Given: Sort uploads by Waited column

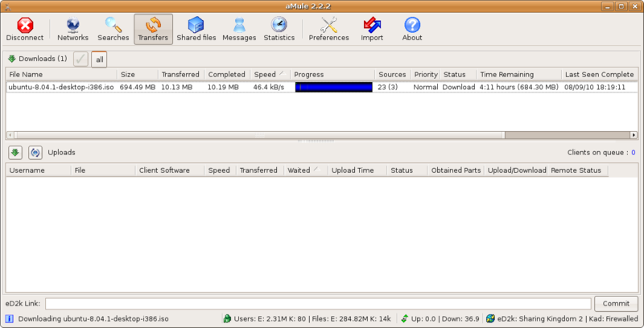Looking at the screenshot, I should 306,170.
